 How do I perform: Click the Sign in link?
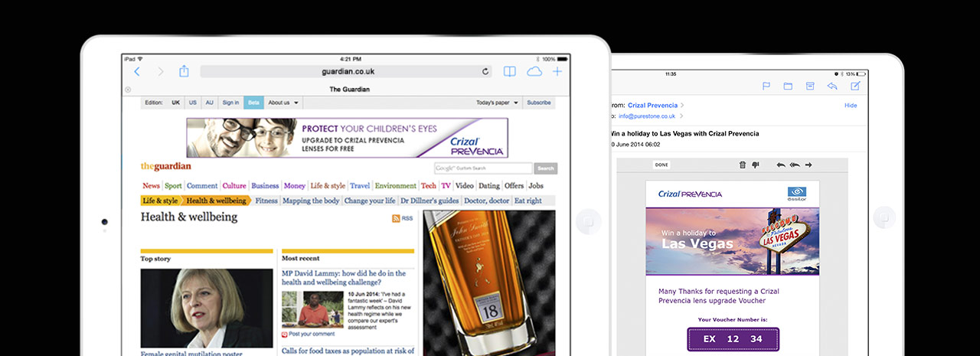click(230, 103)
